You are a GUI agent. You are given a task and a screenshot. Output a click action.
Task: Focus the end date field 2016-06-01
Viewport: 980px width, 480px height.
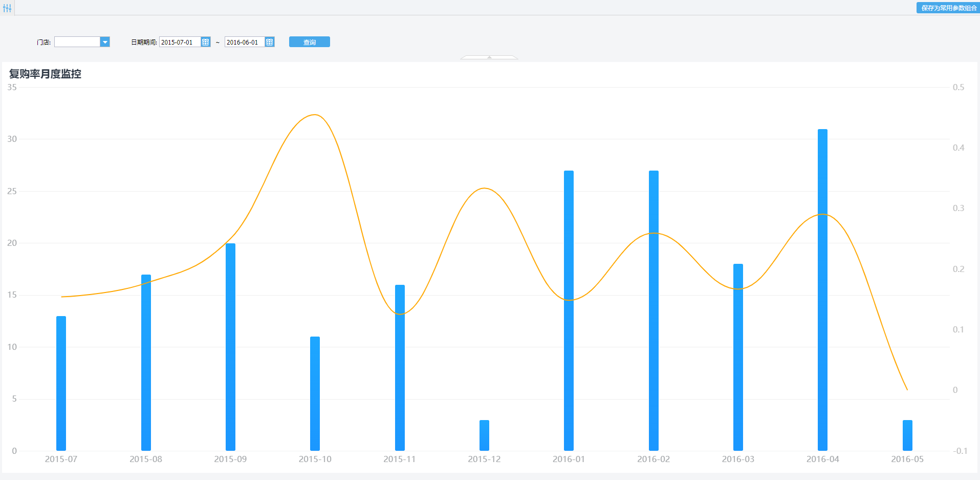[x=245, y=42]
